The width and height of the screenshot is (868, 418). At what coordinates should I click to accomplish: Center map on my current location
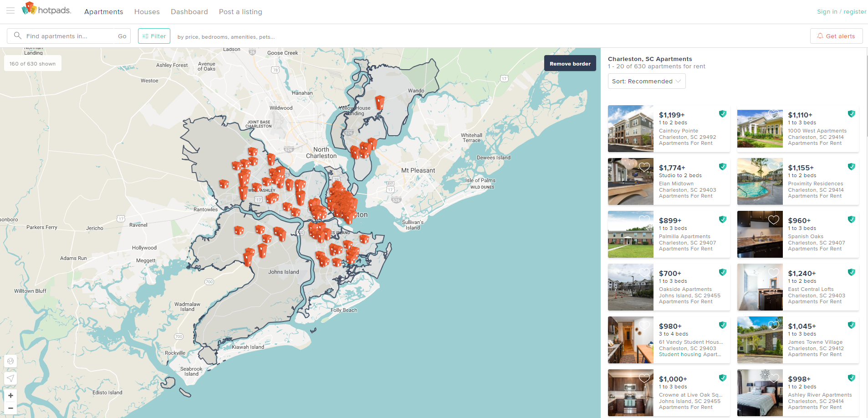(x=10, y=378)
